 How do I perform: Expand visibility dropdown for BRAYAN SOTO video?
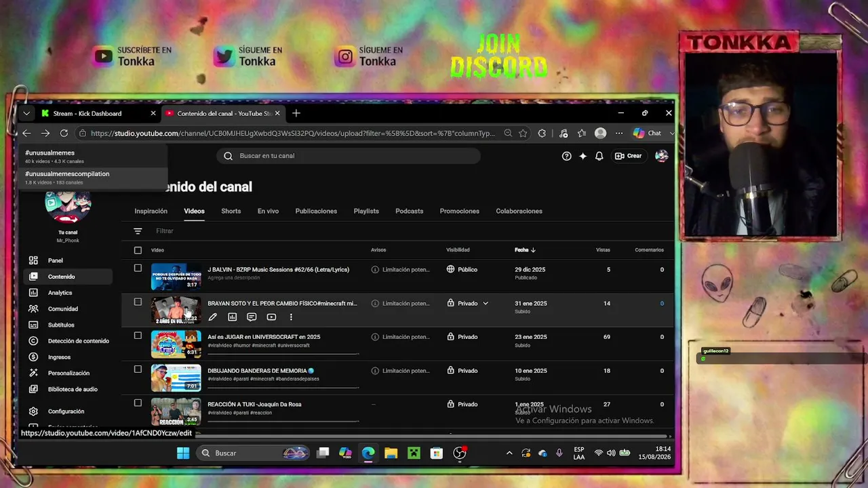click(x=486, y=304)
